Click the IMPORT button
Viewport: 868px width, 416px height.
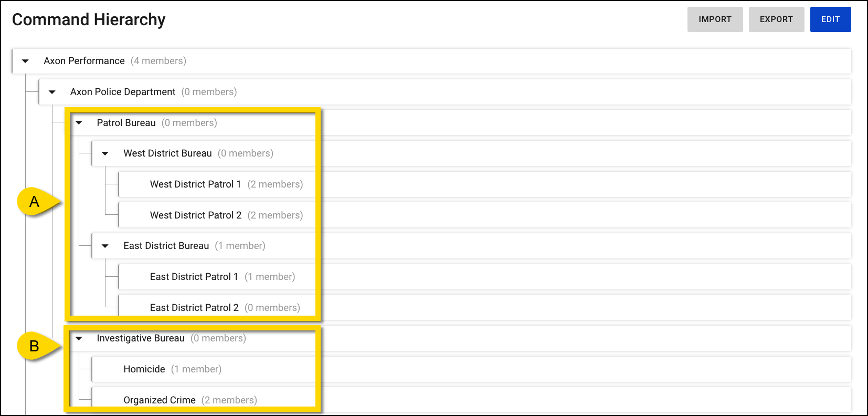coord(715,19)
